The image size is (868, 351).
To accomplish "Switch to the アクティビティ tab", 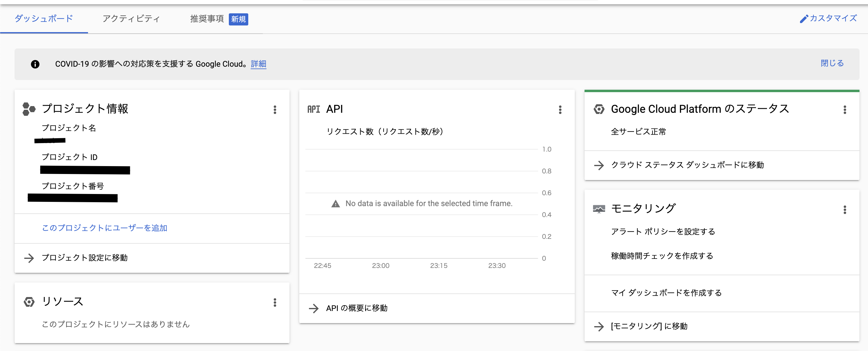I will pos(131,19).
